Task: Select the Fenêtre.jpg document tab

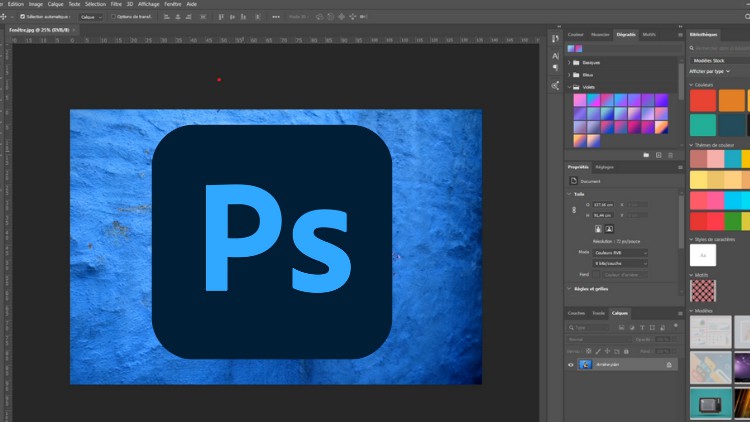Action: [x=39, y=30]
